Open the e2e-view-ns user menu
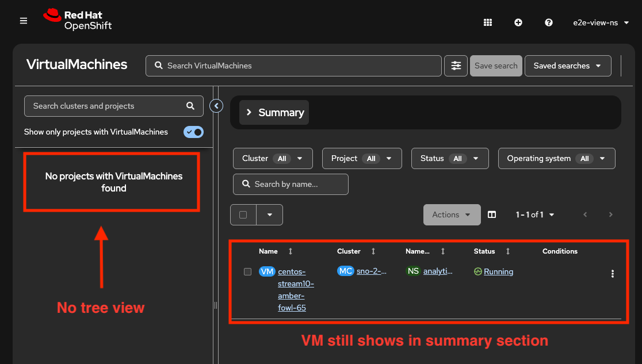This screenshot has height=364, width=642. coord(601,22)
